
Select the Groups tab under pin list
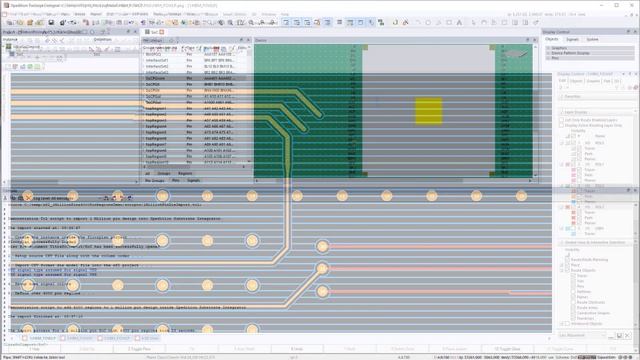pyautogui.click(x=164, y=173)
